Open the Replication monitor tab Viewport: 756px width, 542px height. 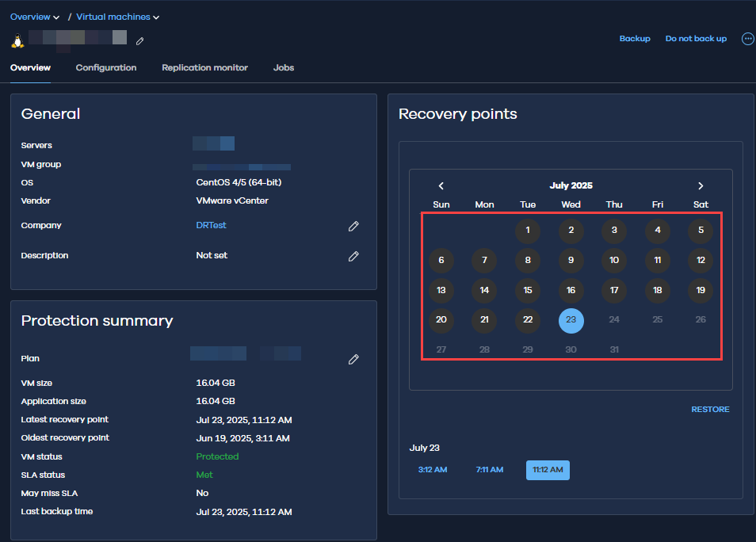coord(205,67)
